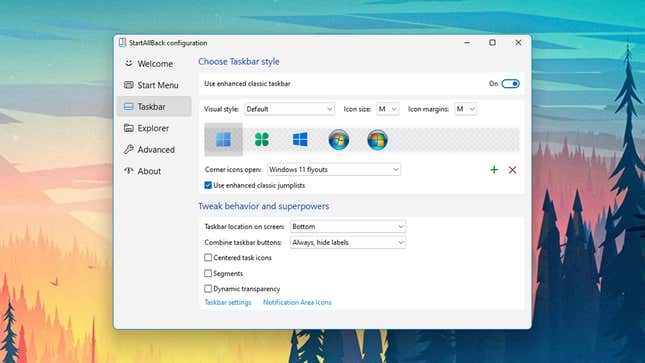Click the Explorer folder icon
Image resolution: width=645 pixels, height=363 pixels.
pos(129,128)
